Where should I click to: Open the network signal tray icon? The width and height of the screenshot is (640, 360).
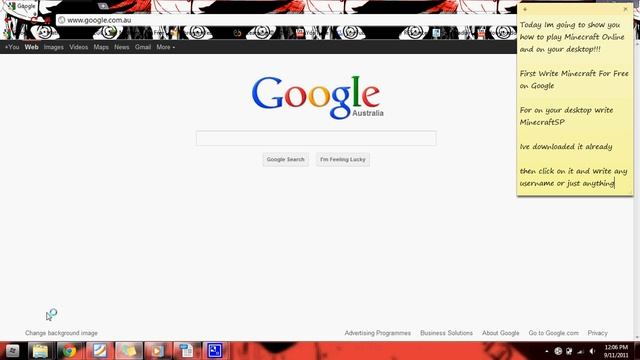click(x=580, y=351)
